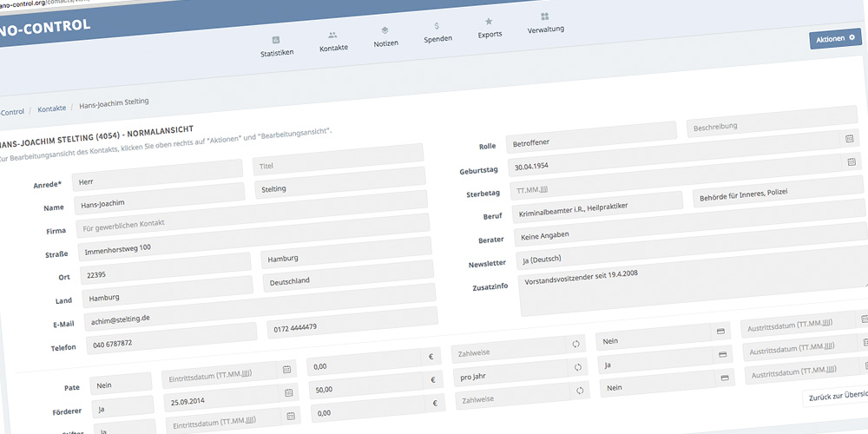
Task: Click the Titel input field
Action: 338,158
